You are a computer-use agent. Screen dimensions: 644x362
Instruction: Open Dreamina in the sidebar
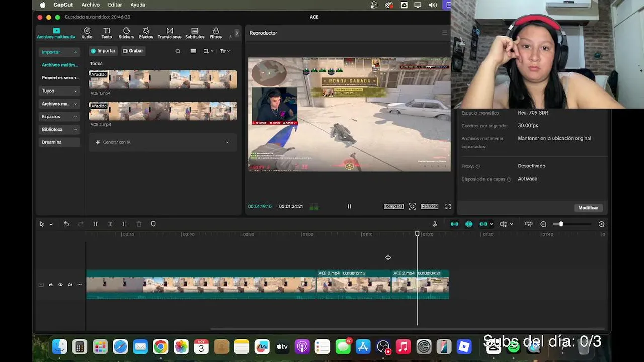coord(59,142)
